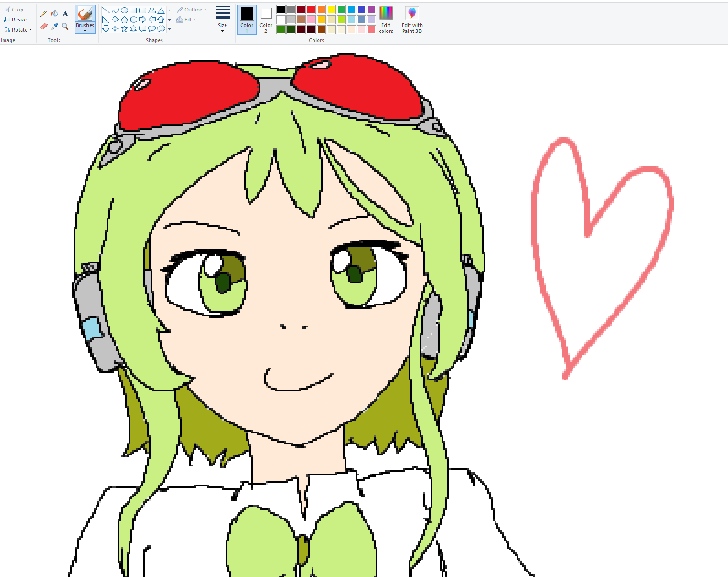The image size is (728, 577).
Task: Pick the brown palette swatch
Action: pyautogui.click(x=301, y=20)
